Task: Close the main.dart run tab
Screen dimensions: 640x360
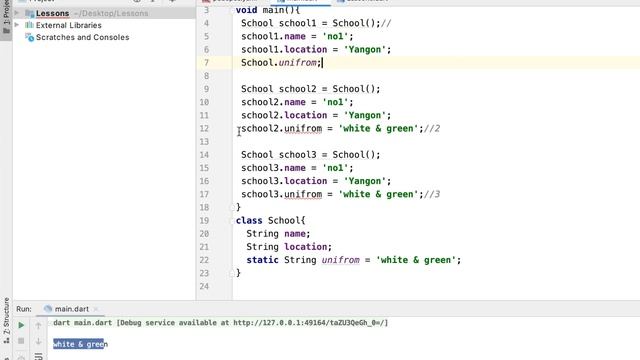Action: point(96,309)
